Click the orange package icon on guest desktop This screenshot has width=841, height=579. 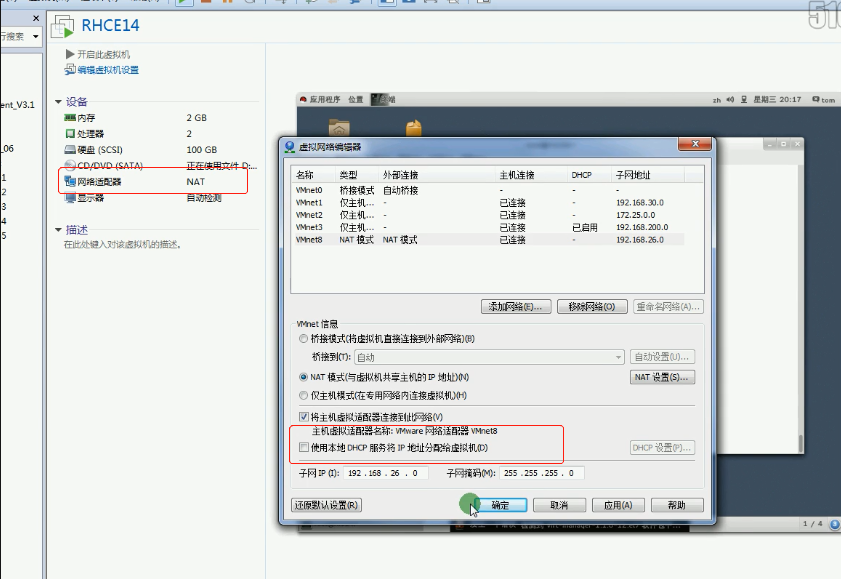click(x=414, y=128)
